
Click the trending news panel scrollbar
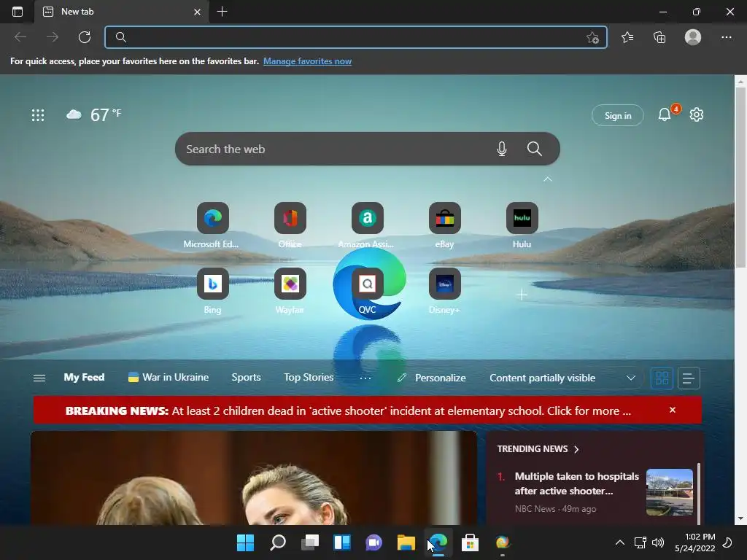click(x=699, y=494)
